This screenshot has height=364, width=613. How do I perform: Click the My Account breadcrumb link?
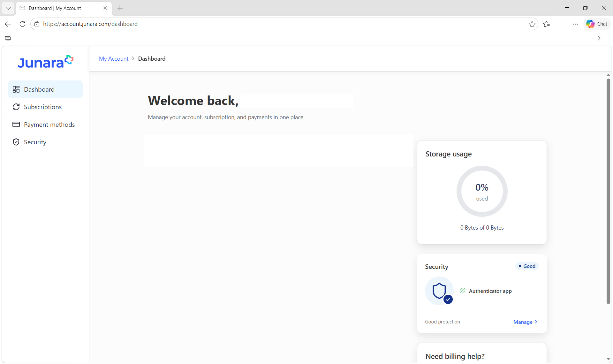click(x=114, y=59)
